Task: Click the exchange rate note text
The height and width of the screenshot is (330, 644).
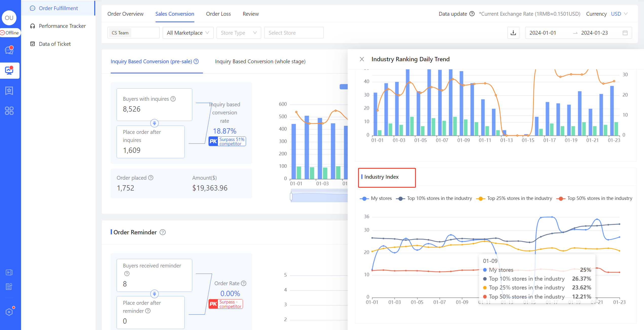Action: [x=529, y=14]
